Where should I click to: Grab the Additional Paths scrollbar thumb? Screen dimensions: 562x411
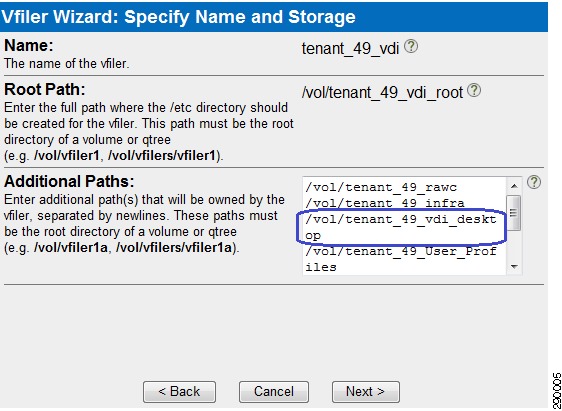514,212
